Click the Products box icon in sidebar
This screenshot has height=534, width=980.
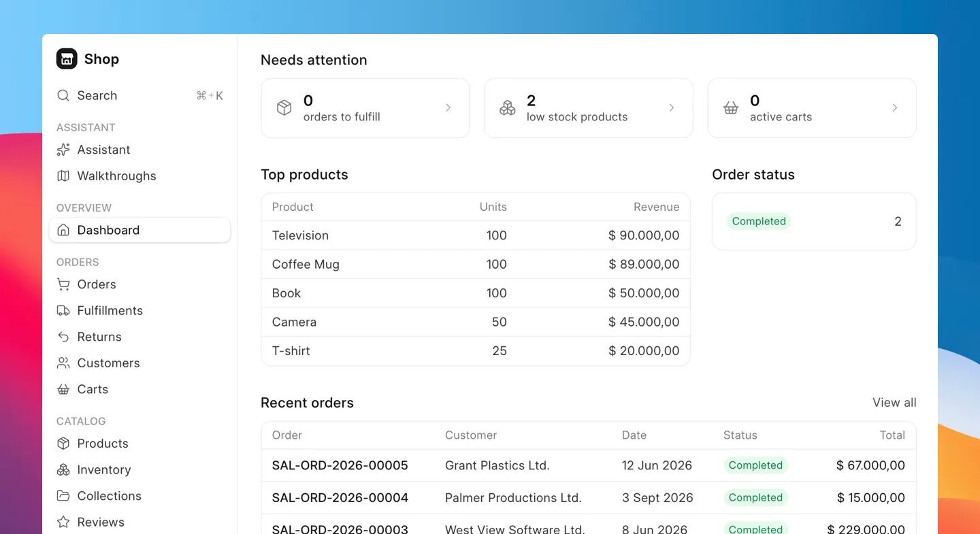(63, 444)
